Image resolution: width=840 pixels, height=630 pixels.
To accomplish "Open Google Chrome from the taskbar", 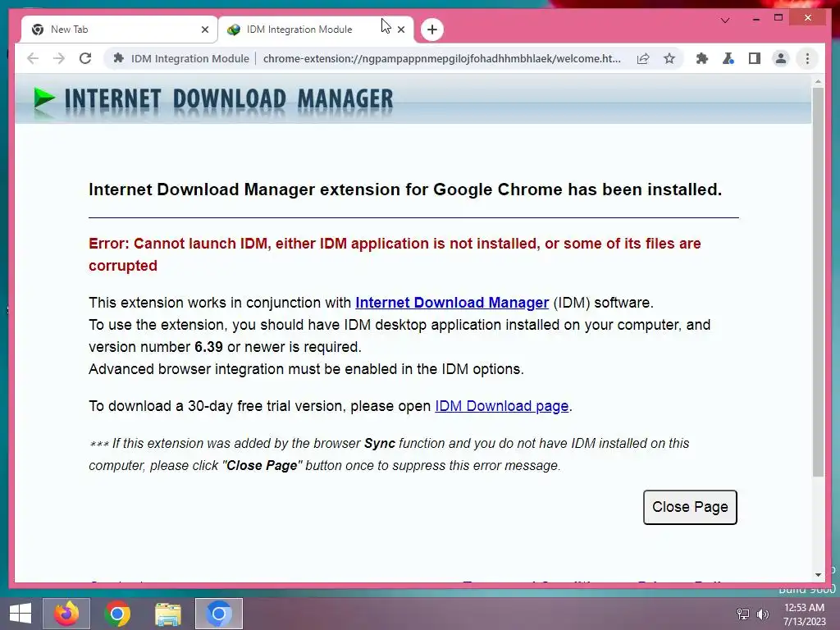I will 117,614.
